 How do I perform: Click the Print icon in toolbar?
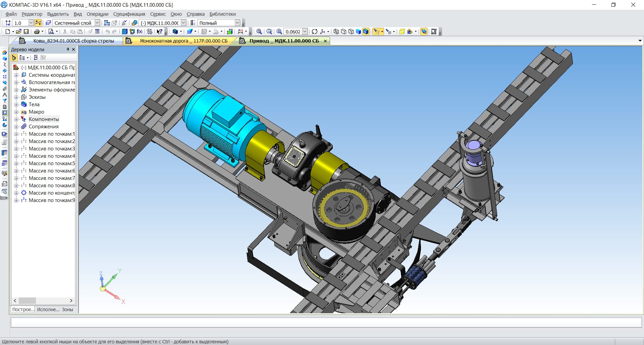(x=37, y=31)
